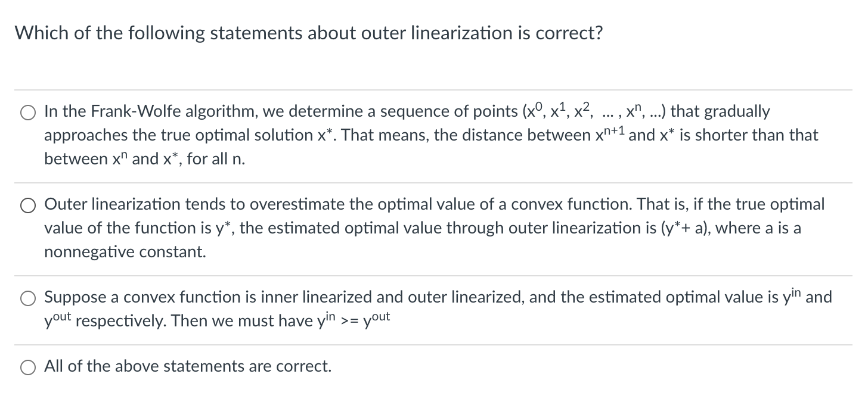This screenshot has height=405, width=868.
Task: Click the question title about outer linearization
Action: (309, 33)
